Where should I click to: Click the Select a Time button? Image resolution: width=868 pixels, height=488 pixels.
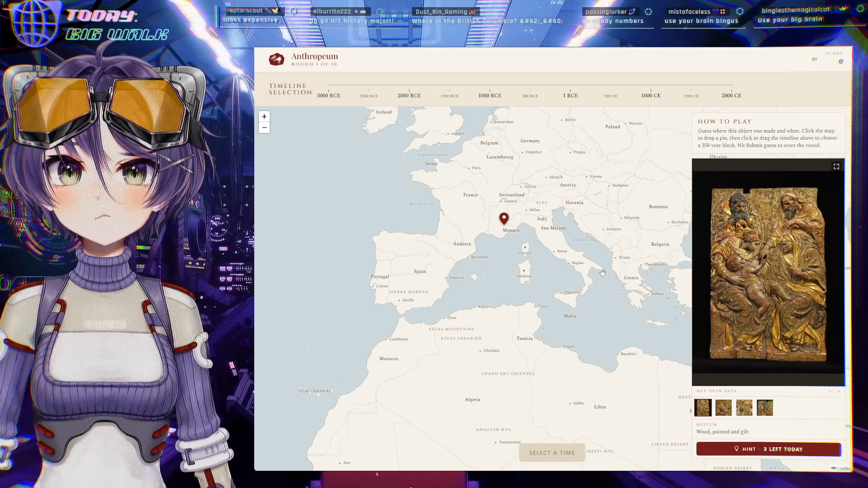pos(552,453)
